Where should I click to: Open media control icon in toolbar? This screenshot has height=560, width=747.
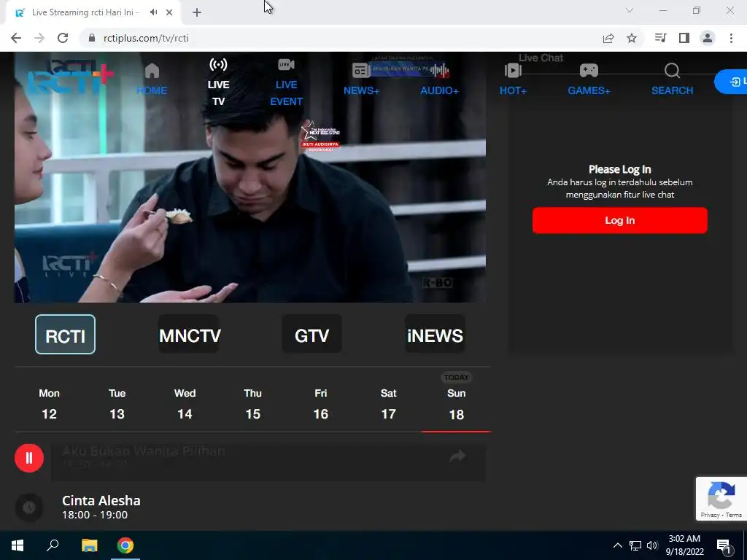point(660,38)
